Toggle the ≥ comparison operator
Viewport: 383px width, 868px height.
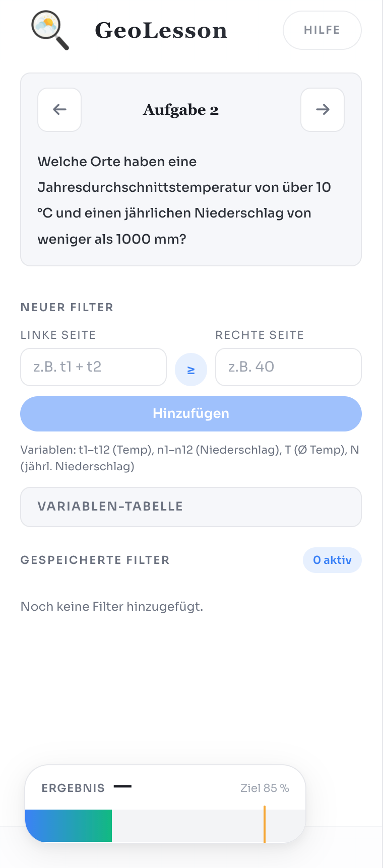tap(191, 370)
